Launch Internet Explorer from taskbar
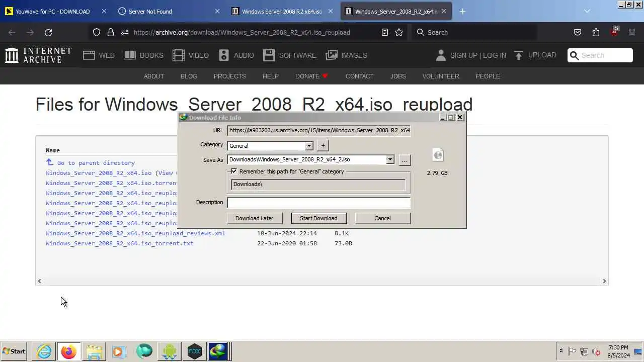Screen dimensions: 644x362 (x=44, y=351)
